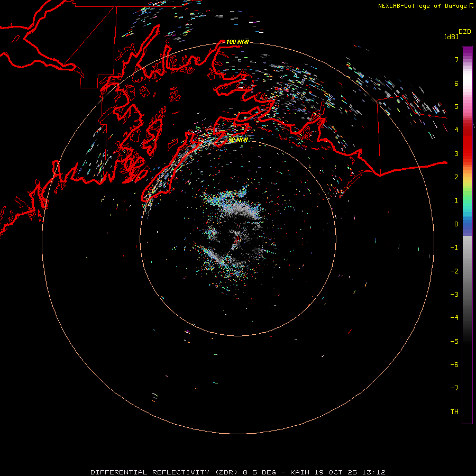Click the DZD product label above color bar
476x476 pixels.
click(465, 32)
